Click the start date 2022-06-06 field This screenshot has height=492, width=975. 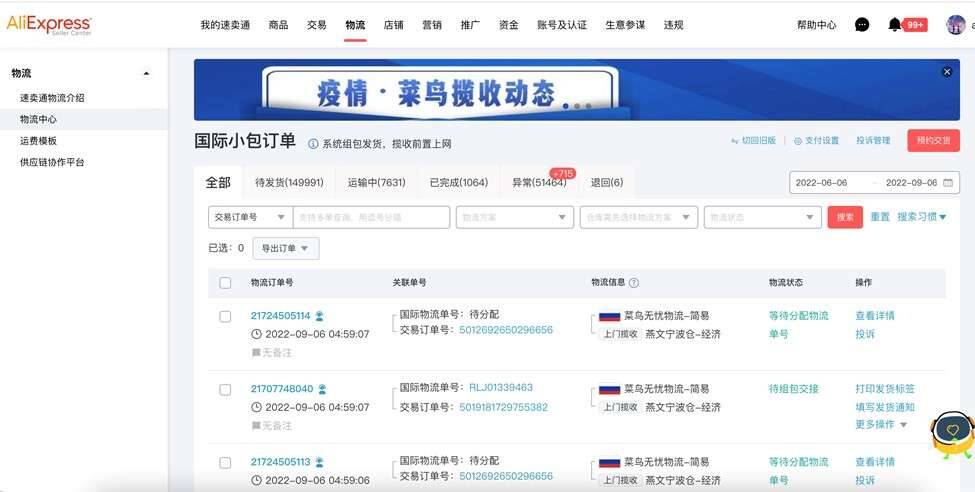pyautogui.click(x=821, y=183)
